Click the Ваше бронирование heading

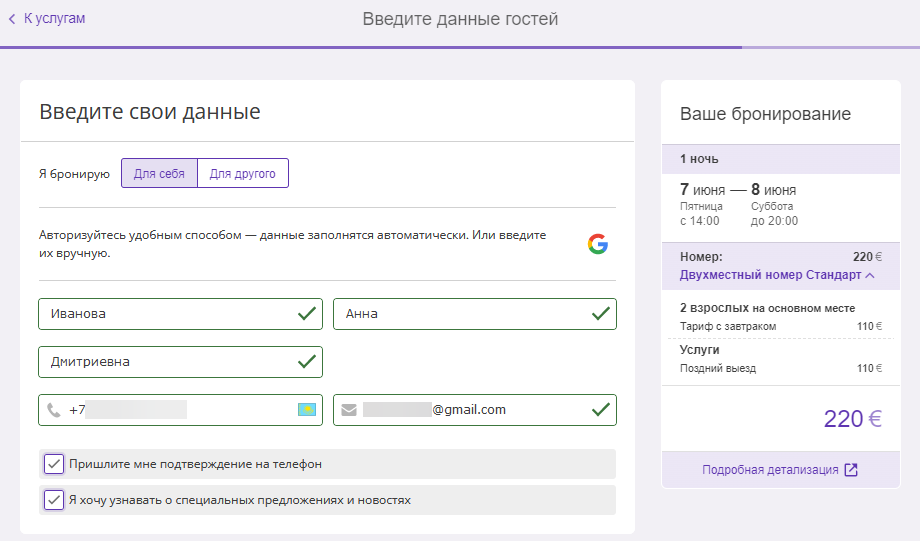click(765, 114)
